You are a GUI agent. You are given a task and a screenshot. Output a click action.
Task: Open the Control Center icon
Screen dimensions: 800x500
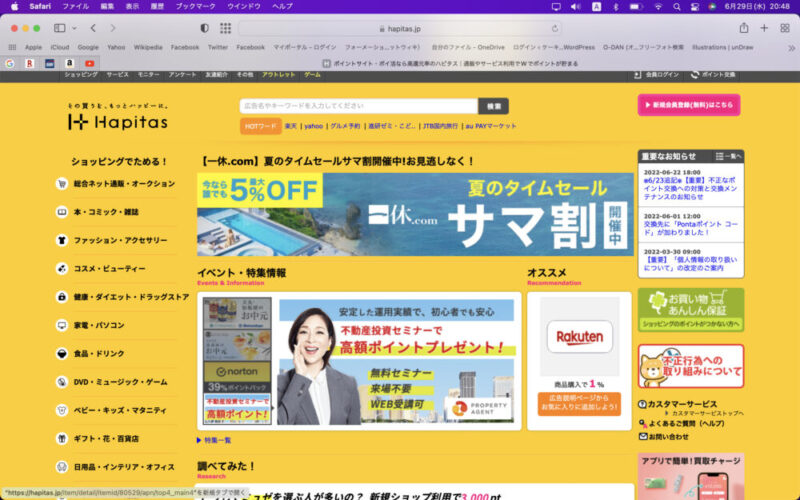point(694,7)
